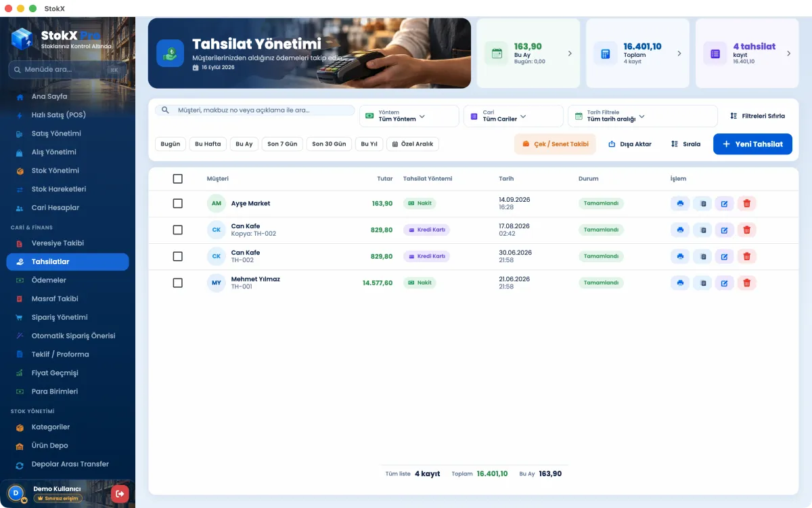Open Ana Sayfa in sidebar
Viewport: 812px width, 508px height.
click(68, 97)
